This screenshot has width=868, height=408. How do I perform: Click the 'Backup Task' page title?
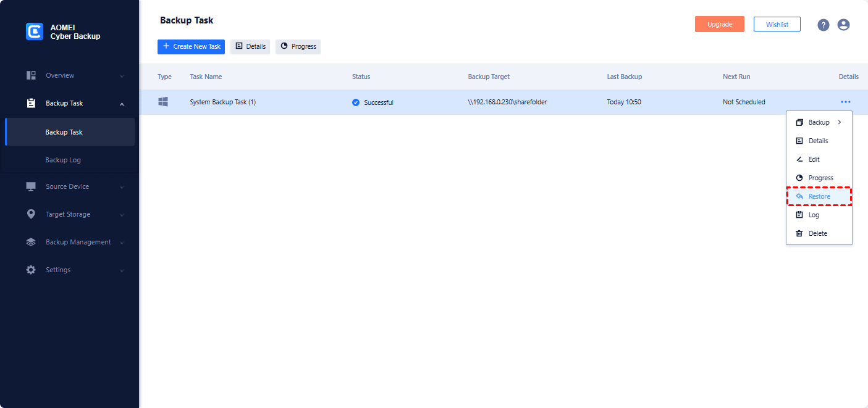pos(187,20)
